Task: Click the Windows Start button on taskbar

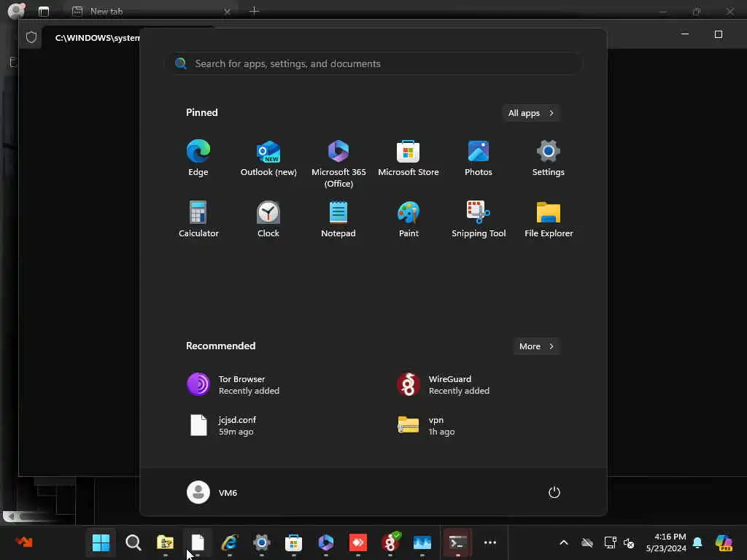Action: pyautogui.click(x=101, y=542)
